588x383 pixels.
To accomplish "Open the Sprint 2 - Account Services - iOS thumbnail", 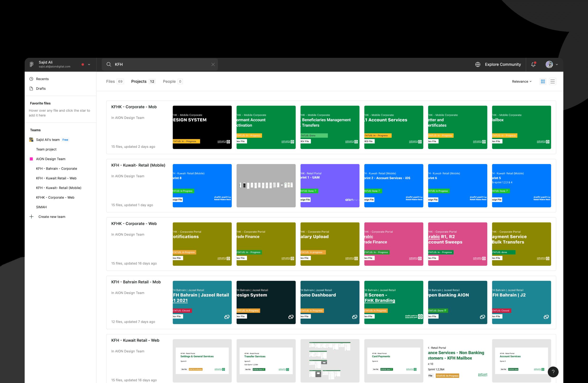I will [x=394, y=186].
